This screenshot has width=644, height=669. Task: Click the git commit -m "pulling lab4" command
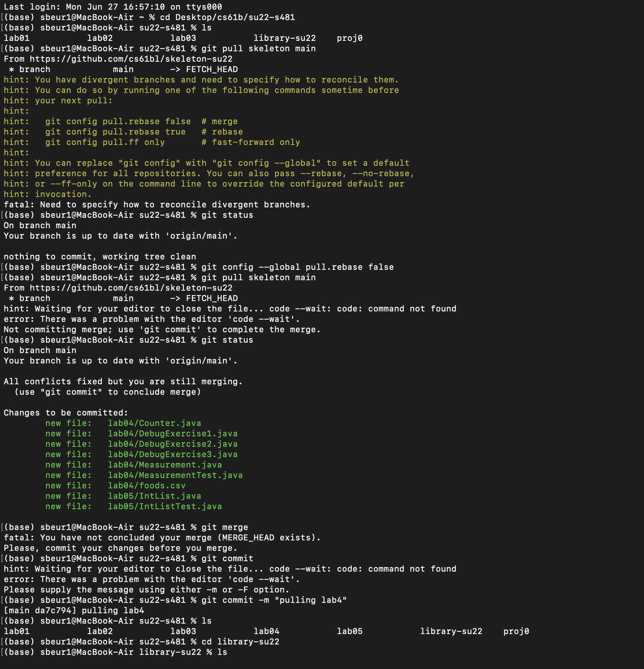274,600
